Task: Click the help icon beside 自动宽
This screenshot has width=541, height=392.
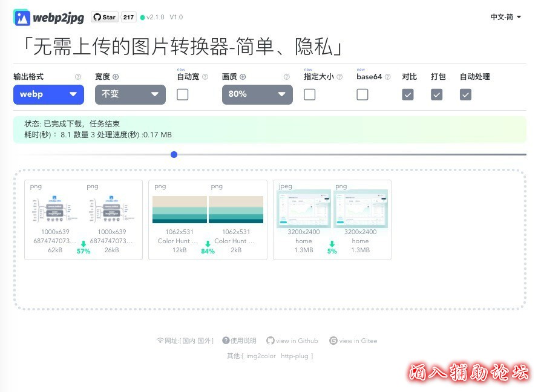Action: tap(205, 77)
